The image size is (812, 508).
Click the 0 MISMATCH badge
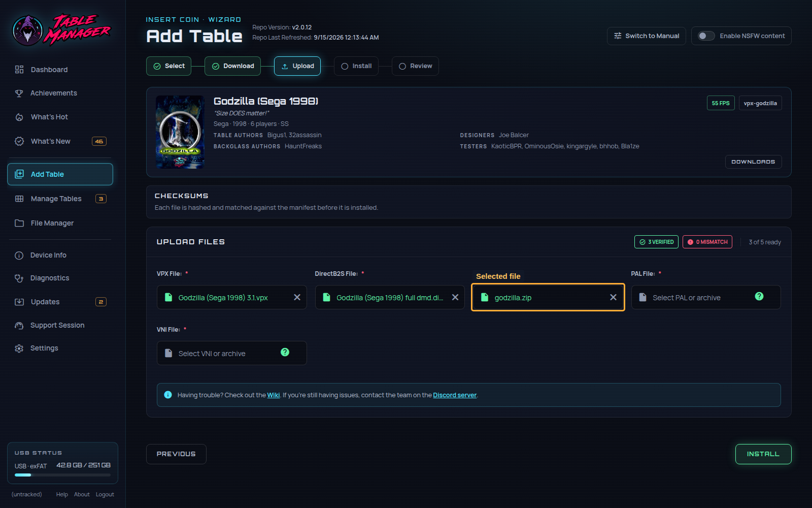click(707, 242)
